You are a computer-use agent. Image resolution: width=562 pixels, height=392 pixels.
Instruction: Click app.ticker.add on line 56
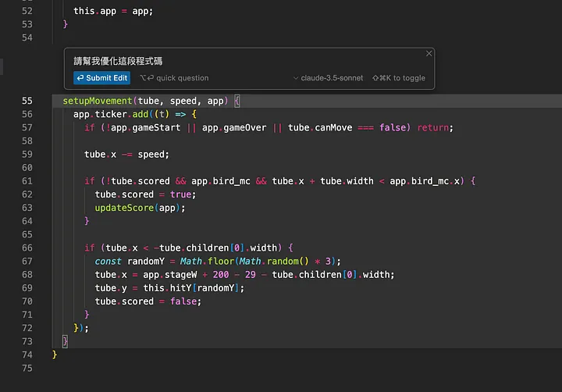tap(111, 114)
